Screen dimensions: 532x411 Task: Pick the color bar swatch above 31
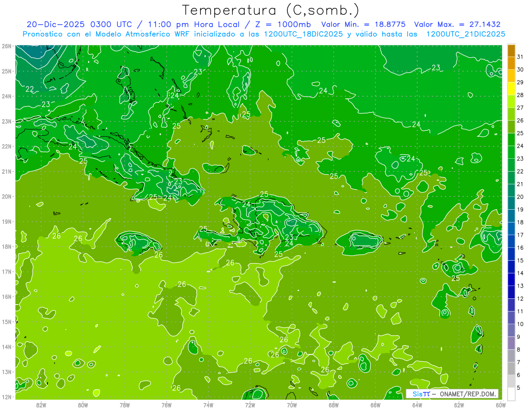511,51
